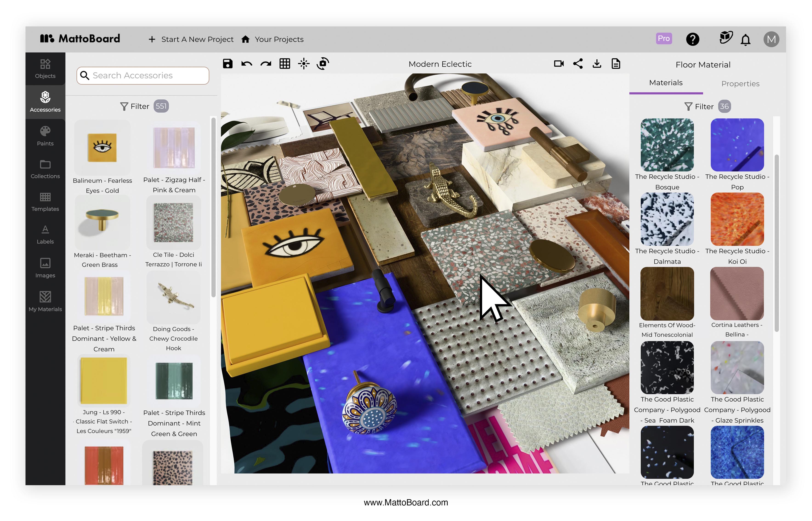This screenshot has width=812, height=521.
Task: Click the materials panel scrollbar
Action: [x=776, y=243]
